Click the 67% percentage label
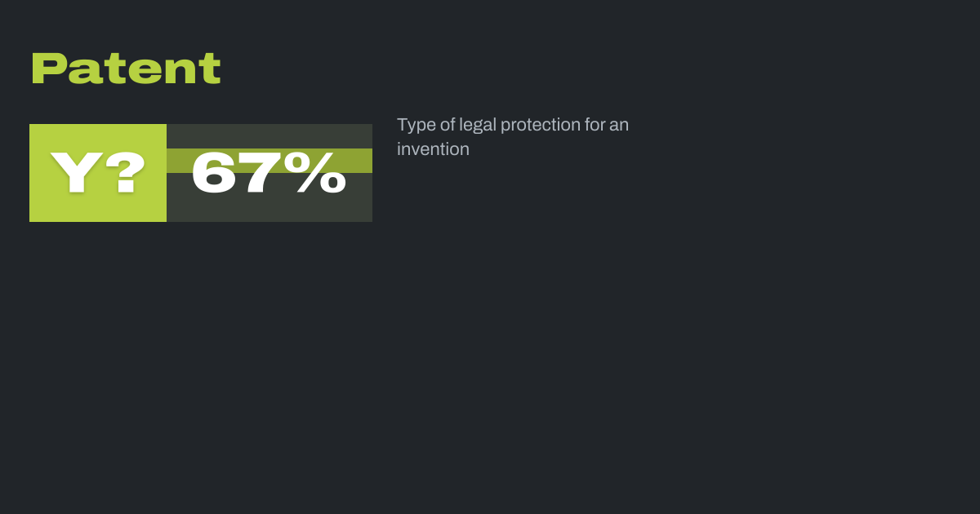This screenshot has width=980, height=514. pos(269,173)
